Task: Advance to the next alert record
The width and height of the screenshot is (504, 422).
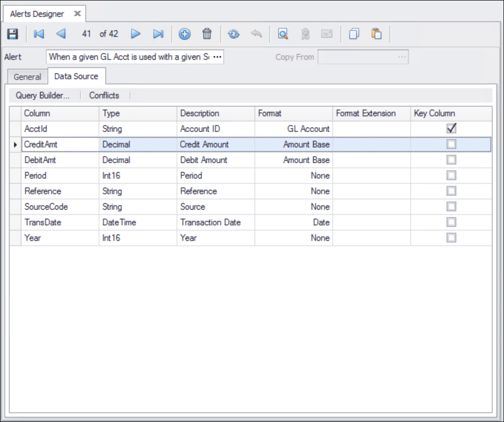Action: point(136,34)
